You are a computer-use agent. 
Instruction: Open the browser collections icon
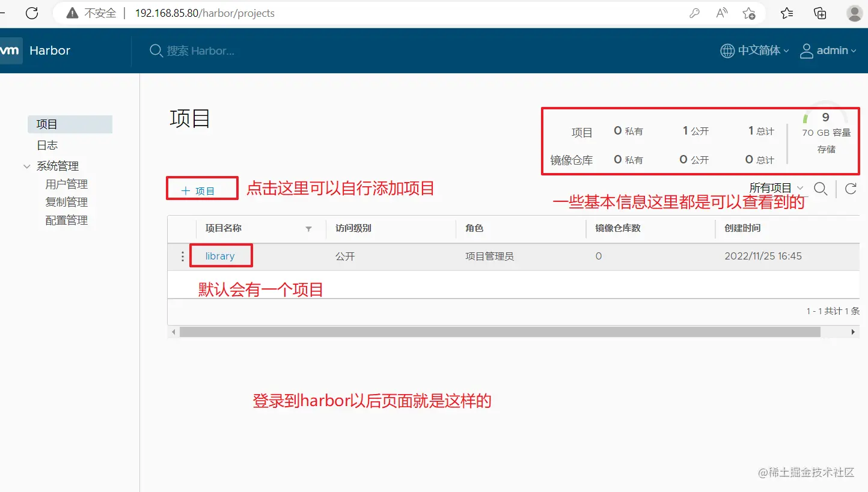coord(820,13)
